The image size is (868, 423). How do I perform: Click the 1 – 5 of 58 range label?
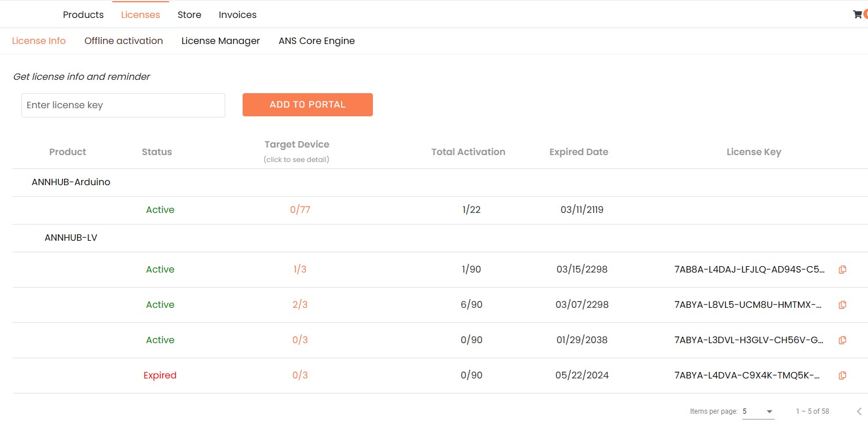(x=812, y=411)
